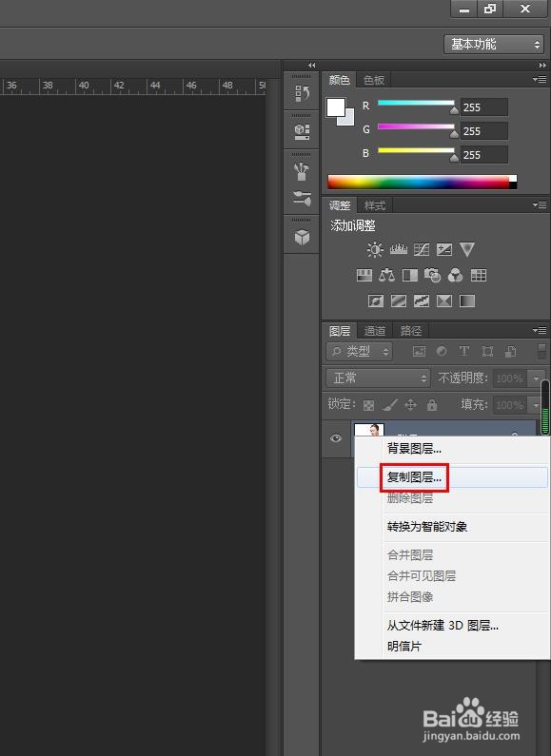The image size is (551, 756).
Task: Open the 基本功能 workspace dropdown
Action: [x=494, y=45]
